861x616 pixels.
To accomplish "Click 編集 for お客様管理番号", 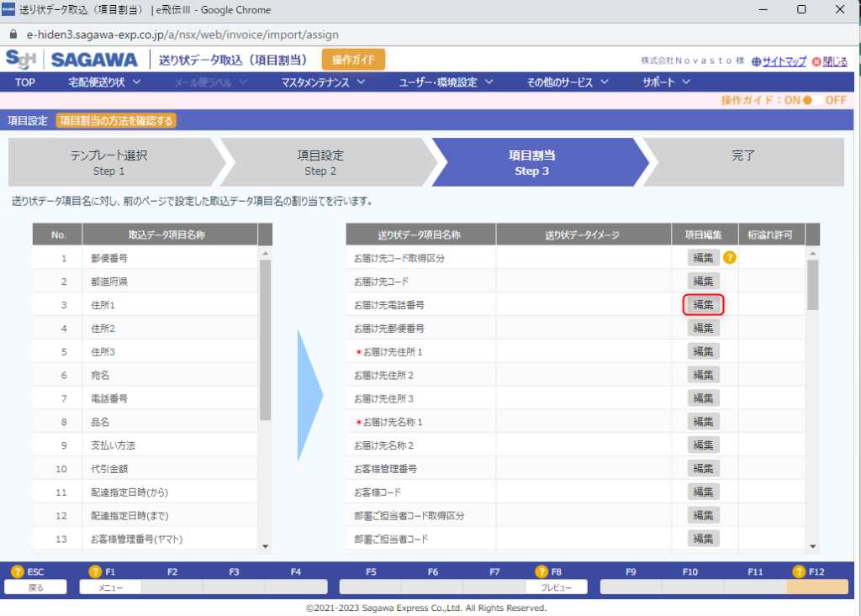I will point(704,468).
